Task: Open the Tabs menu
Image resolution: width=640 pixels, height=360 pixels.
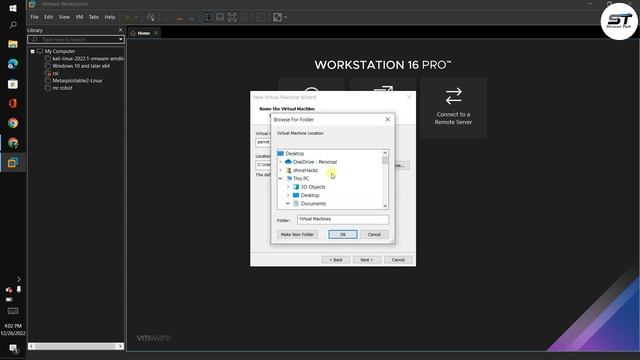Action: 94,17
